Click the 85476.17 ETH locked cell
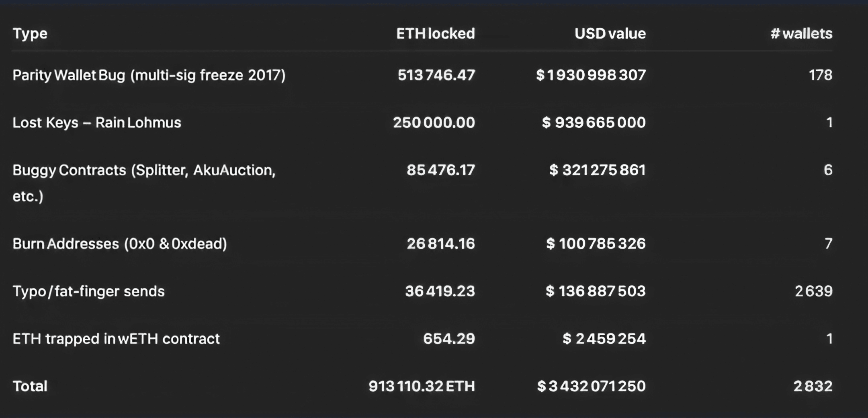868x418 pixels. 441,170
